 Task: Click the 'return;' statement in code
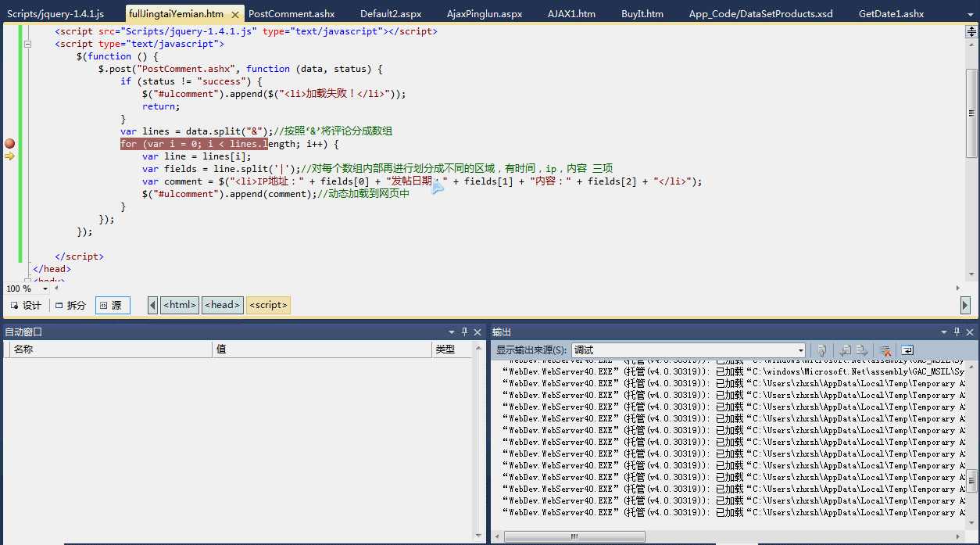pyautogui.click(x=161, y=106)
